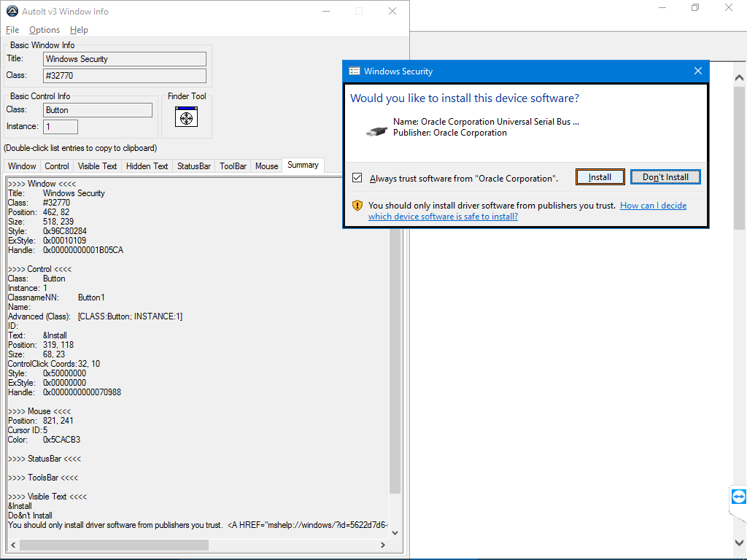Click the window Size 518, 239 line
Screen dimensions: 747x560
pos(41,222)
